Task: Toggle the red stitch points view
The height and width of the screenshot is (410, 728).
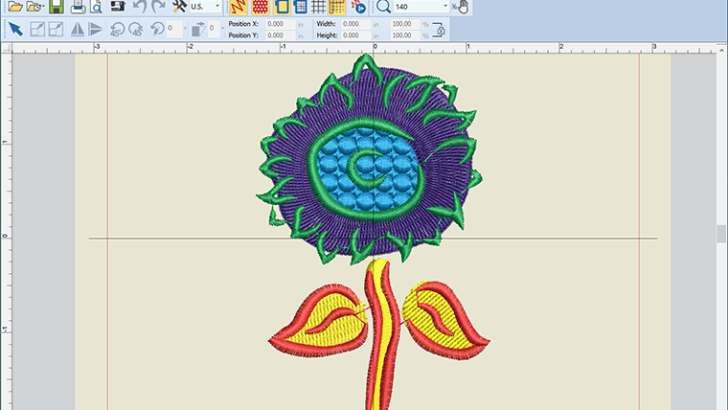Action: pyautogui.click(x=260, y=7)
